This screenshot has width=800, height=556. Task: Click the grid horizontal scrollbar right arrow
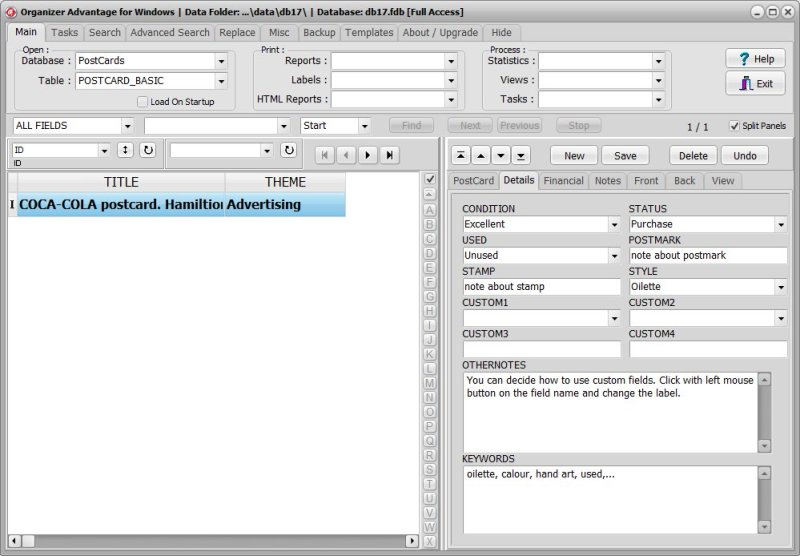pos(412,541)
